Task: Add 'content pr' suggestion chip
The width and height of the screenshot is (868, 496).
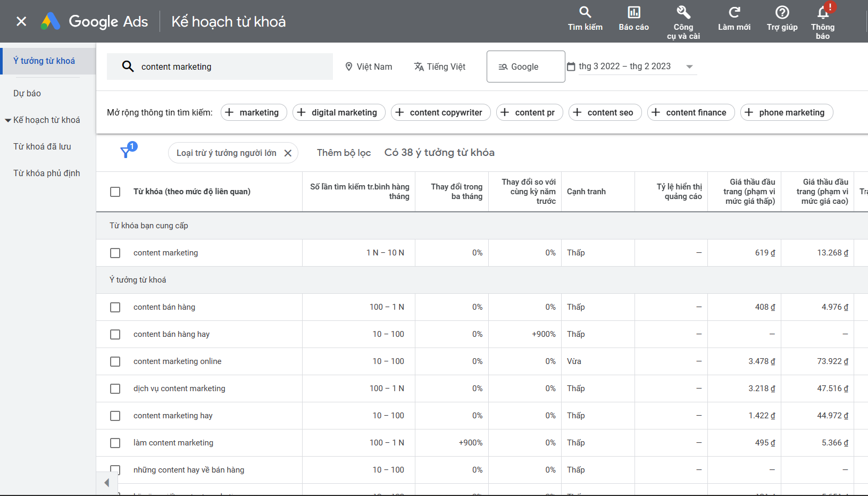Action: click(529, 112)
